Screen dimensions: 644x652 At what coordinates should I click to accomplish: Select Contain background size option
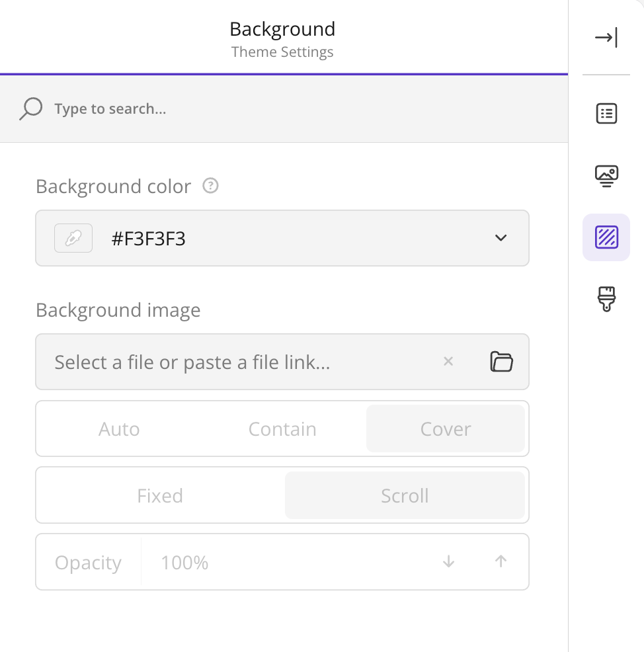click(282, 428)
